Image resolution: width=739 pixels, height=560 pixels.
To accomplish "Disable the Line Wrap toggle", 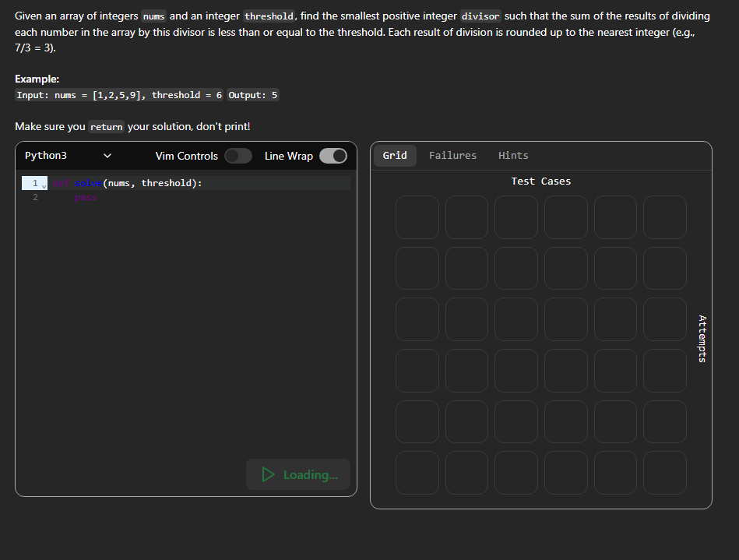I will [x=333, y=156].
